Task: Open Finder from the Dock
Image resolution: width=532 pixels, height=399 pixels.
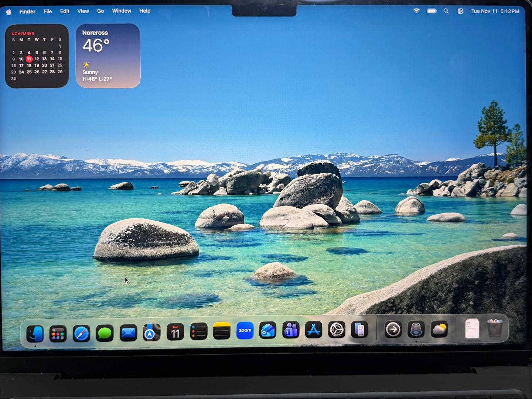Action: 35,334
